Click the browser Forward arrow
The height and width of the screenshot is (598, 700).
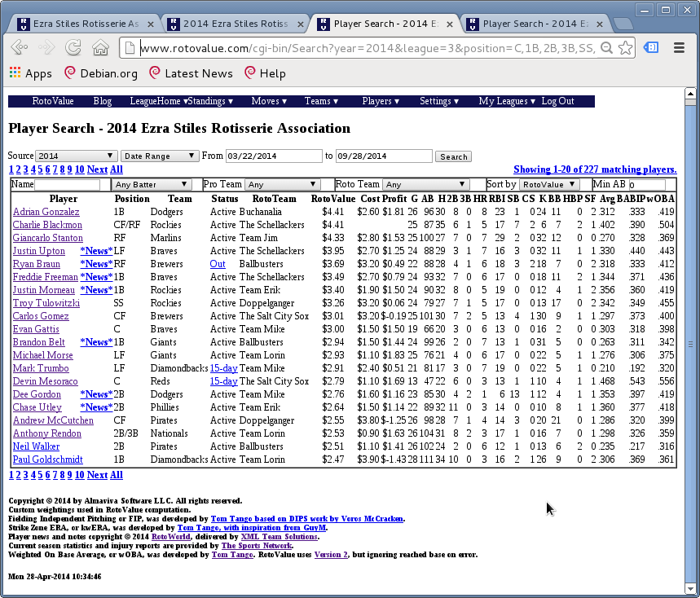[x=46, y=47]
